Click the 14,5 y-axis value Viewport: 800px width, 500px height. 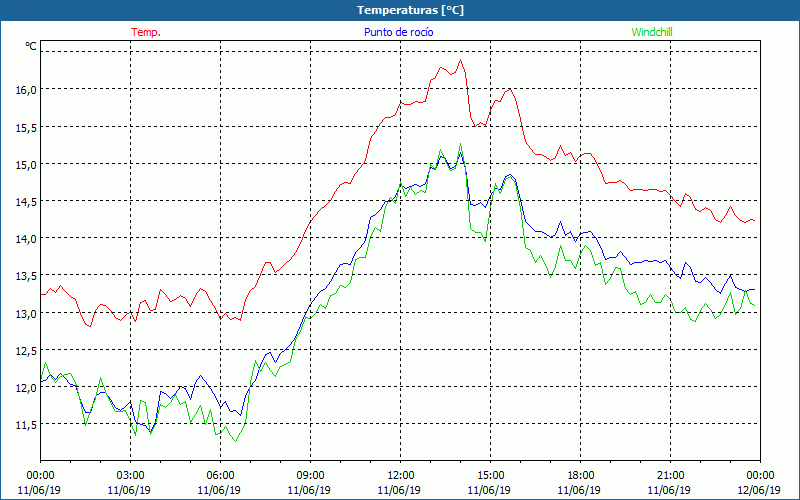click(x=27, y=201)
